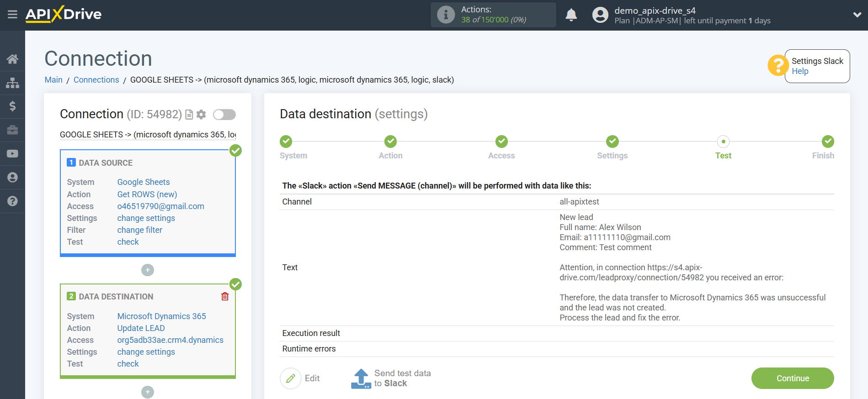Click the Send test data to Slack label

coord(403,378)
